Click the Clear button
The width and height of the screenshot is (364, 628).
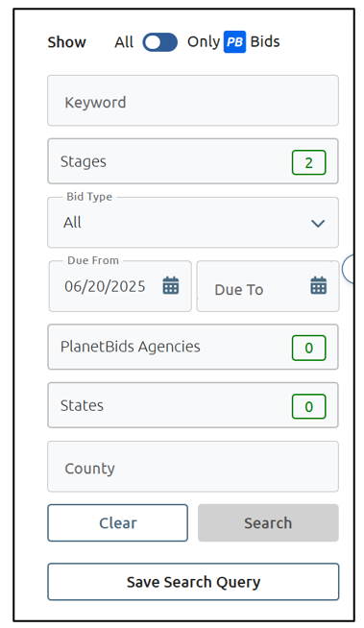point(118,522)
